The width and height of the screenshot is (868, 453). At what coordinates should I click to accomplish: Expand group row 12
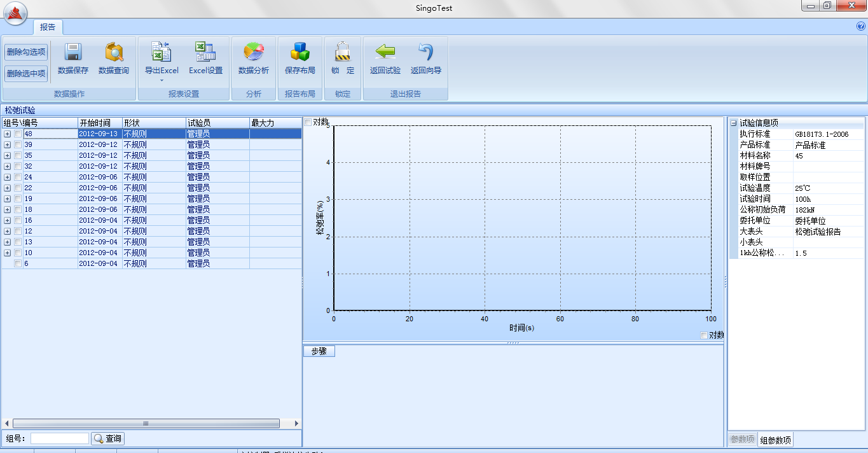8,231
